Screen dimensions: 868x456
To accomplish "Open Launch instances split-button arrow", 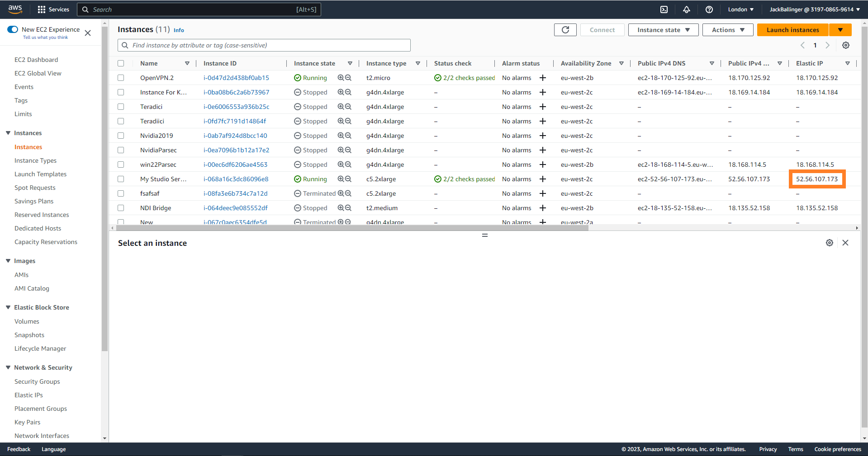I will [840, 30].
